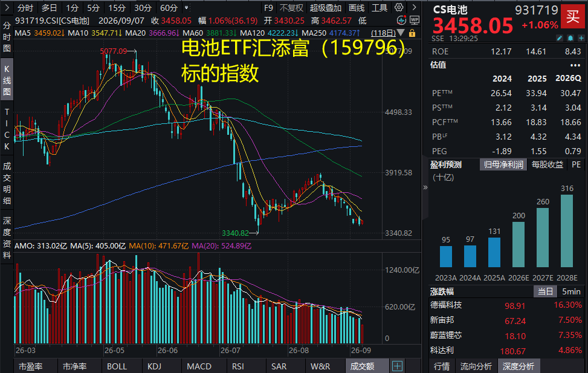Image resolution: width=588 pixels, height=373 pixels.
Task: Click the F9 button
Action: (x=268, y=8)
